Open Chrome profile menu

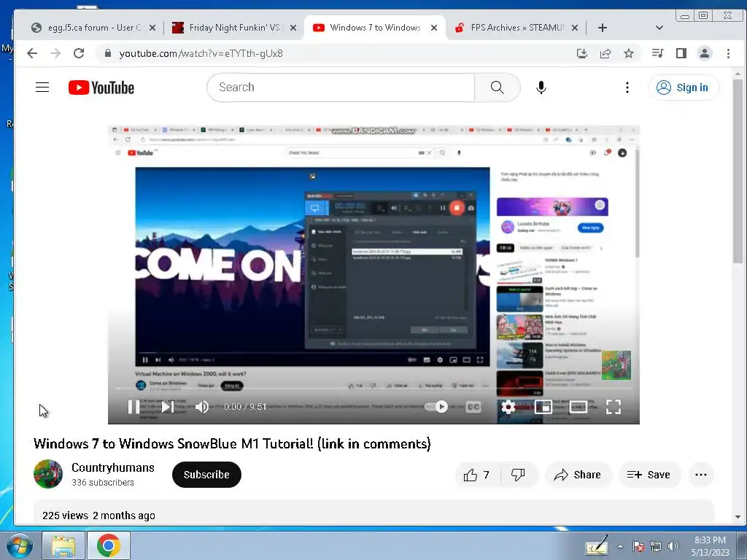click(x=705, y=53)
